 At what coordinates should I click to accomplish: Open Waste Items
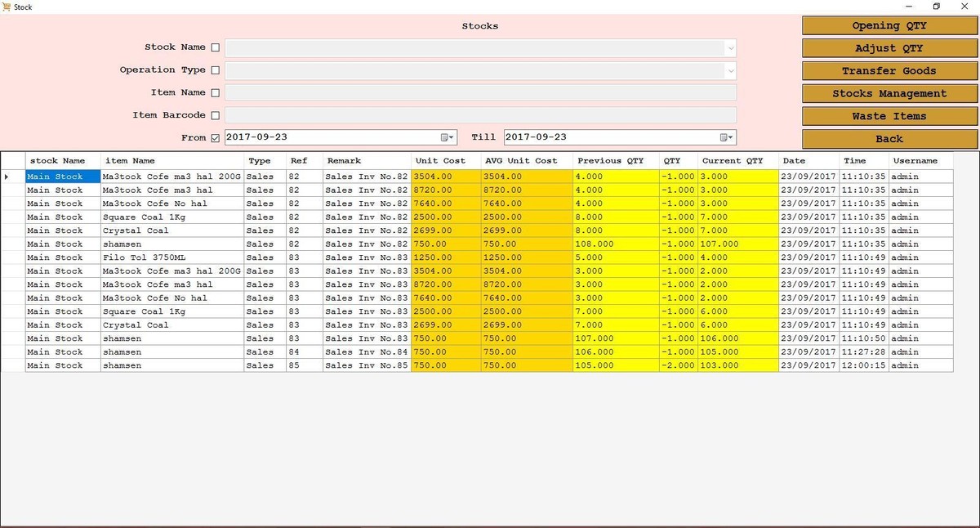[889, 116]
